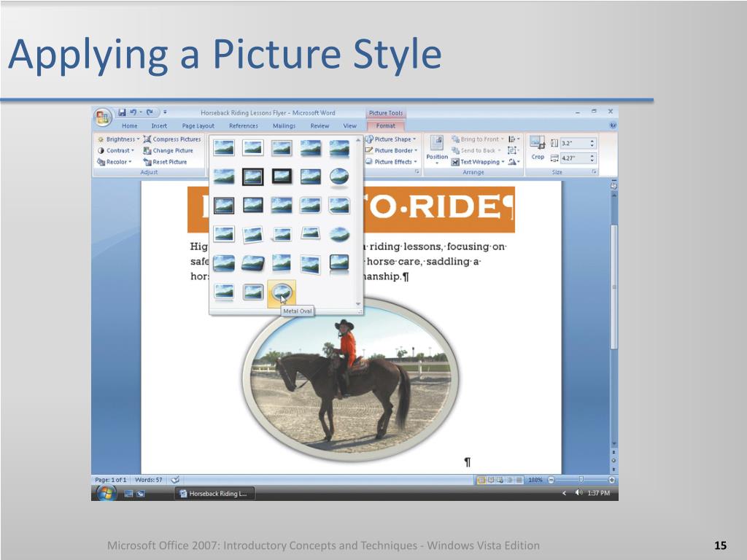Open the Align dropdown in Arrange group
The height and width of the screenshot is (560, 747).
pos(514,139)
